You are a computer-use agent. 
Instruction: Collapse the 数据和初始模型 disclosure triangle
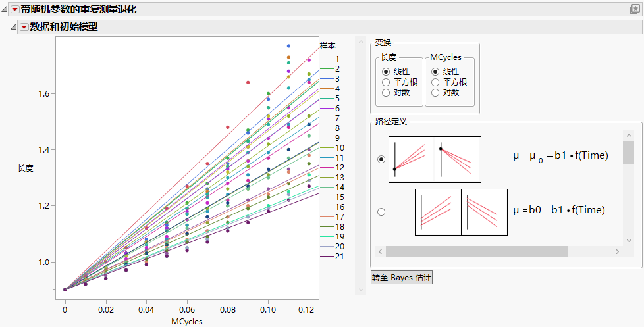coord(14,28)
